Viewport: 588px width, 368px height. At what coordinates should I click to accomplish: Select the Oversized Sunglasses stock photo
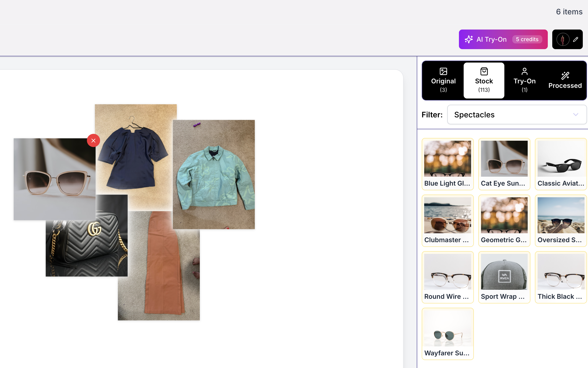(x=561, y=221)
